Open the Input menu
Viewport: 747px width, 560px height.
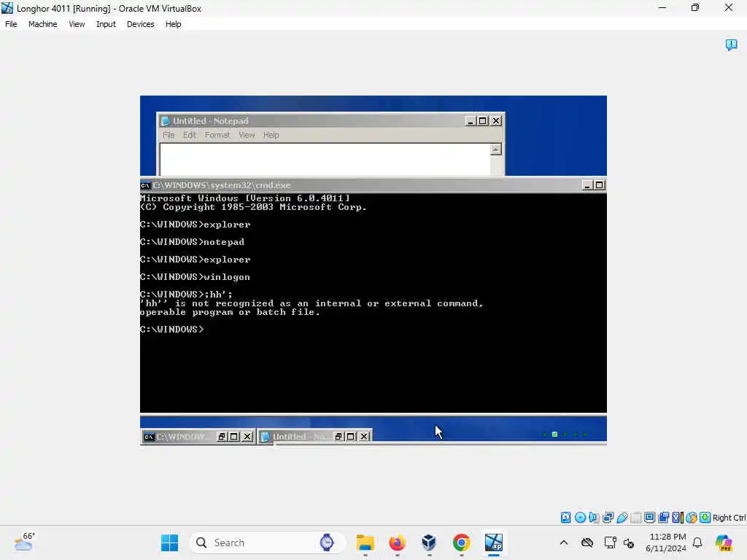pyautogui.click(x=106, y=24)
